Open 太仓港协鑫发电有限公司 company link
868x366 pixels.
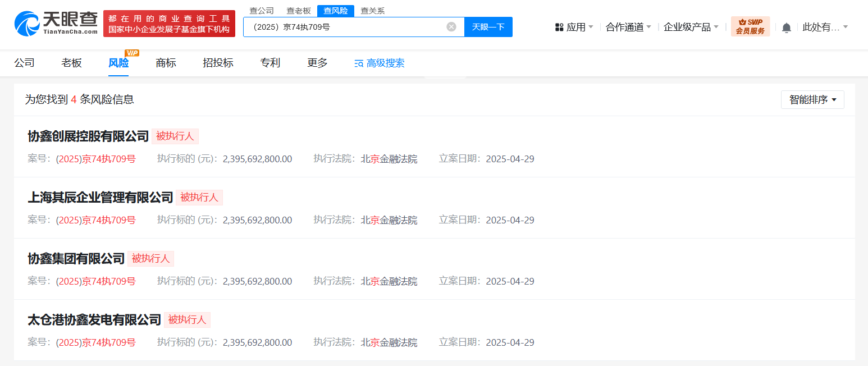click(94, 320)
